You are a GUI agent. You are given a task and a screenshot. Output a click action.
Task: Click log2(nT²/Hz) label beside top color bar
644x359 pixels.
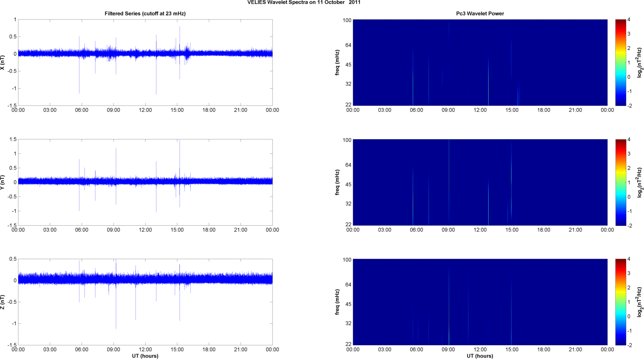pyautogui.click(x=640, y=62)
